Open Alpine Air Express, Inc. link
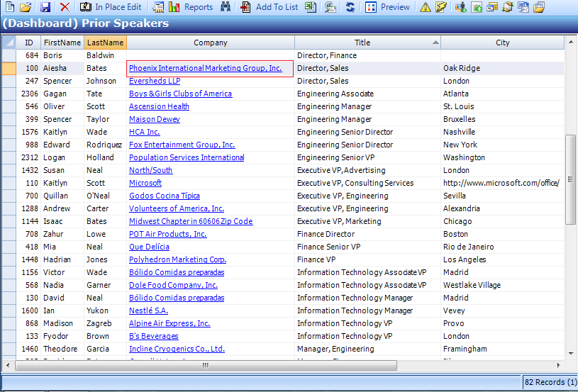This screenshot has height=392, width=578. 169,323
